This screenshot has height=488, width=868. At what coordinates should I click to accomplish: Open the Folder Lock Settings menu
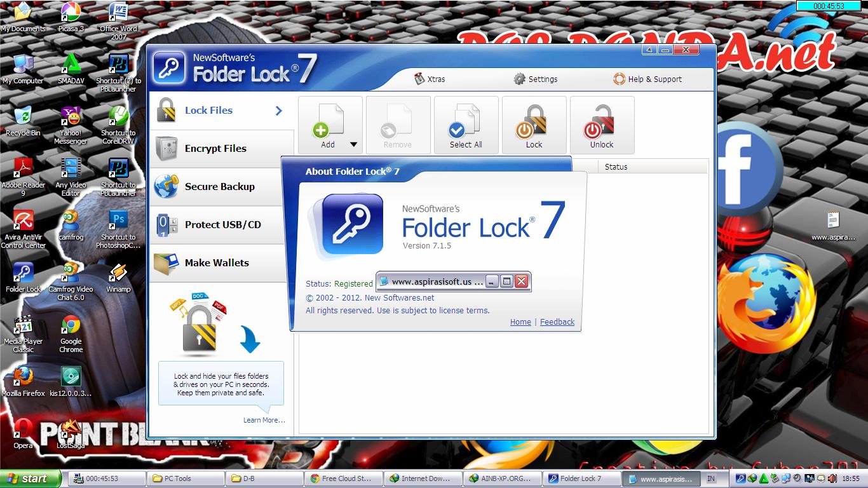tap(535, 79)
